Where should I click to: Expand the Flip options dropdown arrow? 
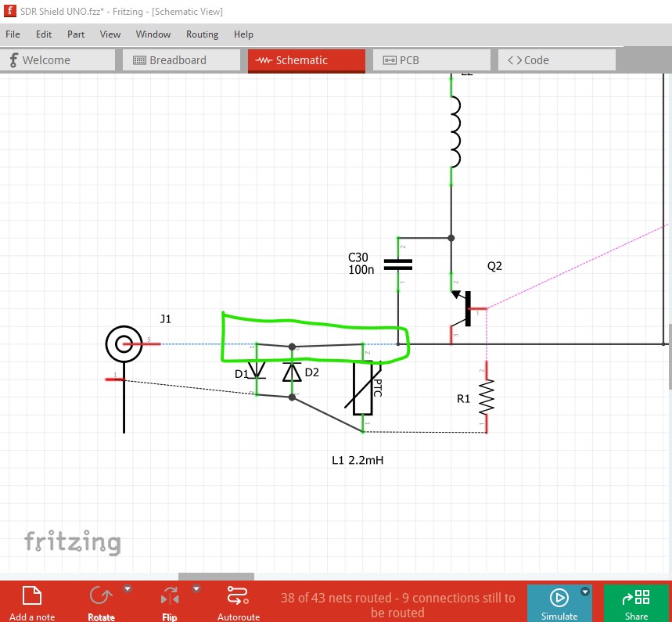click(x=196, y=588)
